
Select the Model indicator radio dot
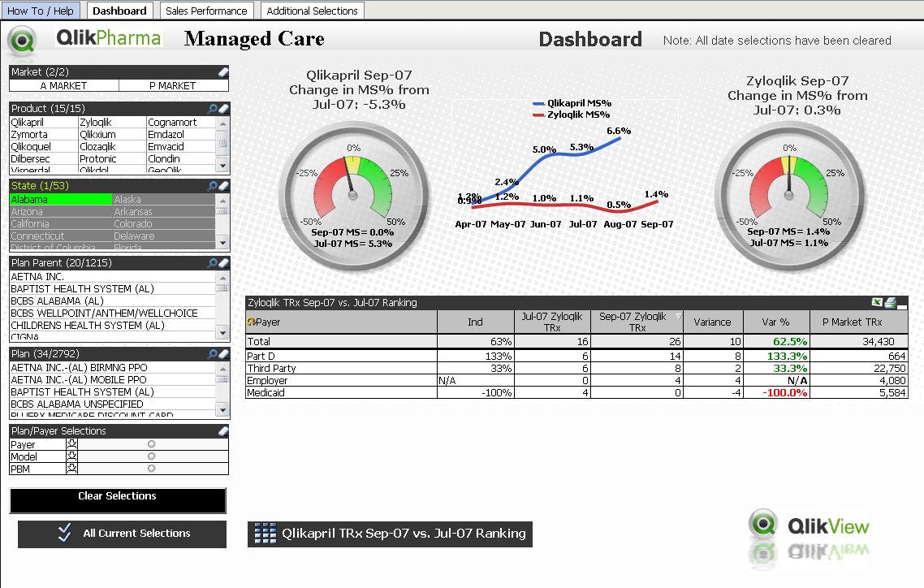[151, 456]
